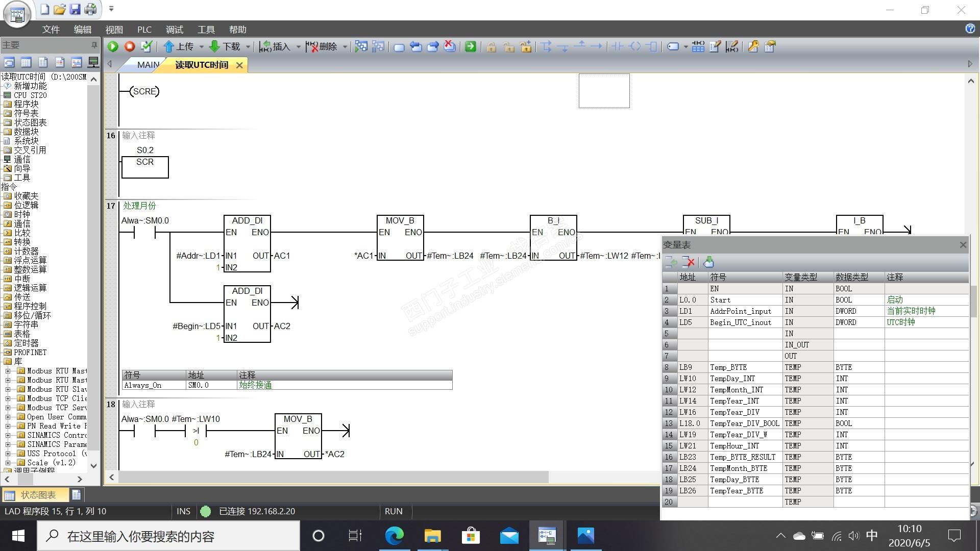980x551 pixels.
Task: Click the delete row icon in variable table
Action: (x=688, y=262)
